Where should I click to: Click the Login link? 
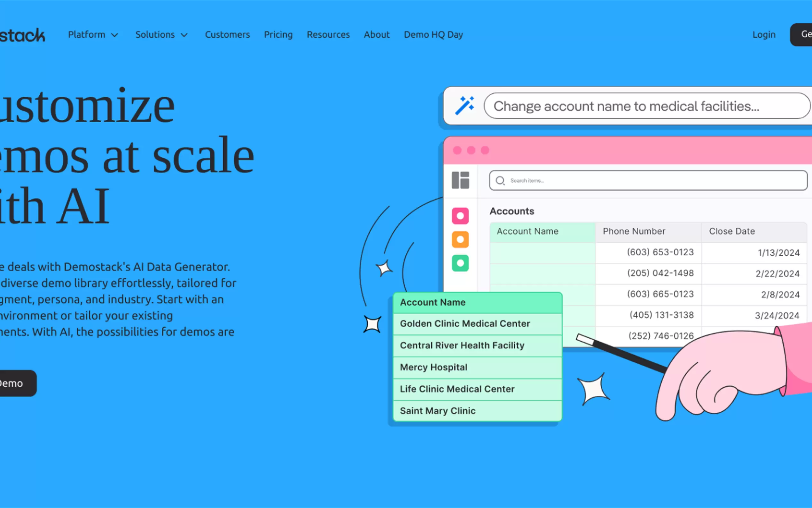tap(764, 35)
